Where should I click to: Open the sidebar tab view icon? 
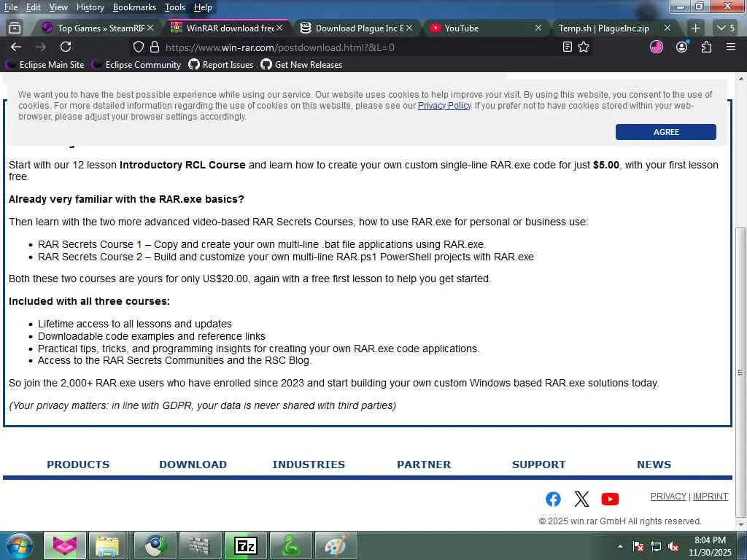pos(15,28)
